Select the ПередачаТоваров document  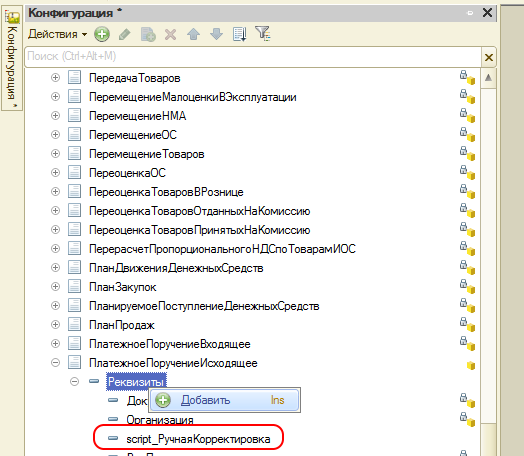tap(135, 78)
